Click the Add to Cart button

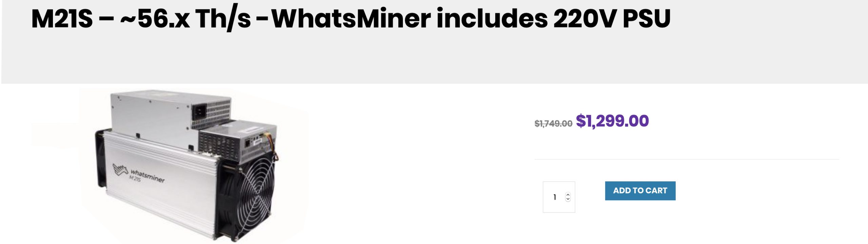[640, 191]
